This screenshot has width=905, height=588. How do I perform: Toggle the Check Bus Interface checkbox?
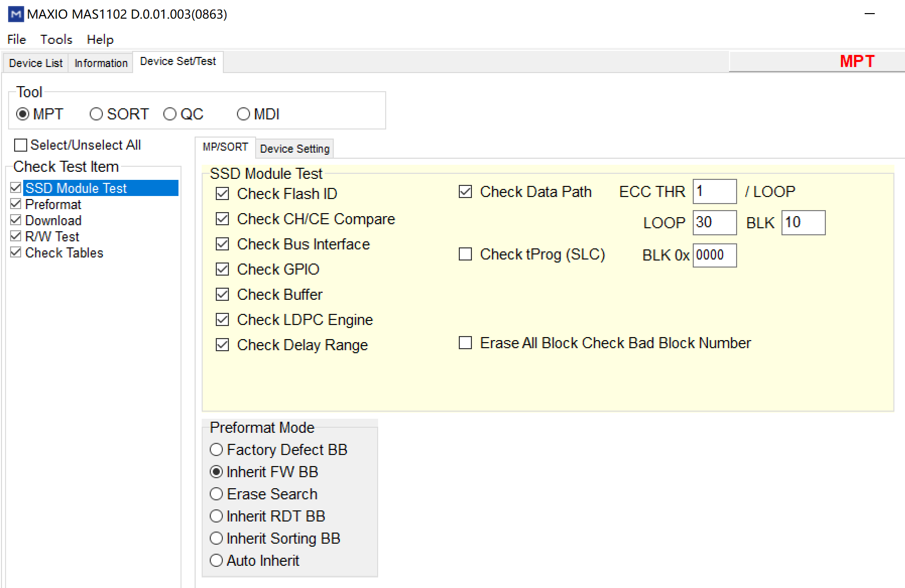222,244
